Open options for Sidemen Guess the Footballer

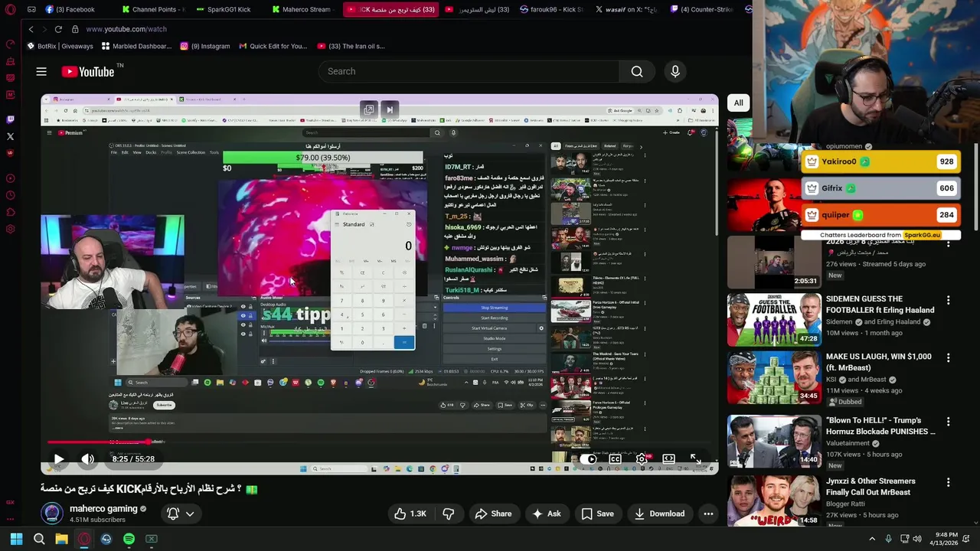(x=948, y=300)
